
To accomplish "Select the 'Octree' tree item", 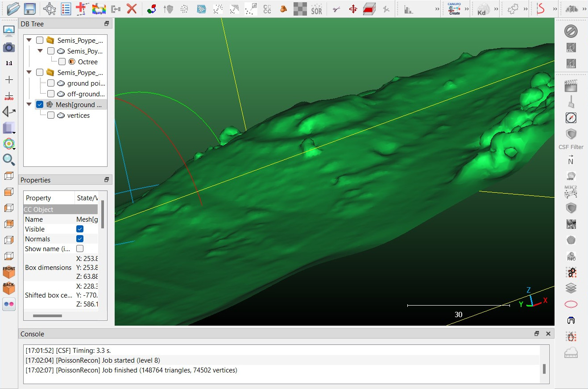I will pyautogui.click(x=88, y=62).
